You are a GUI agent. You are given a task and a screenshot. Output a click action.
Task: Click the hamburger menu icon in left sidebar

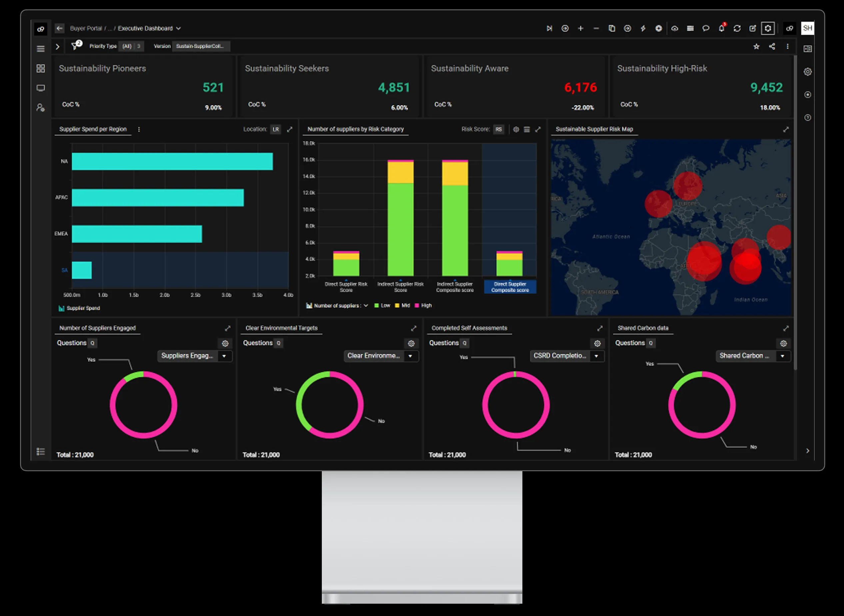(41, 49)
